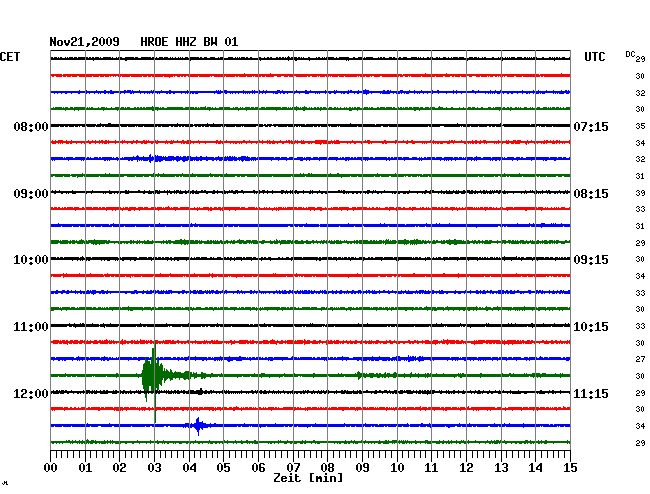Click the '00' minute tick label
Viewport: 650px width, 494px height.
pos(51,468)
